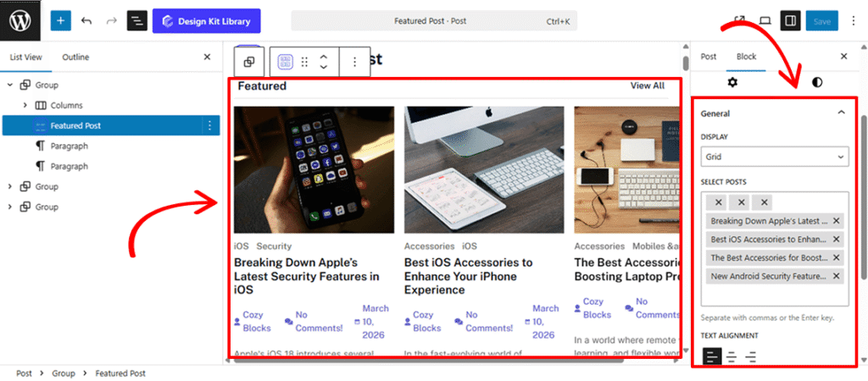This screenshot has height=381, width=868.
Task: Click the WordPress logo icon
Action: pyautogui.click(x=20, y=20)
